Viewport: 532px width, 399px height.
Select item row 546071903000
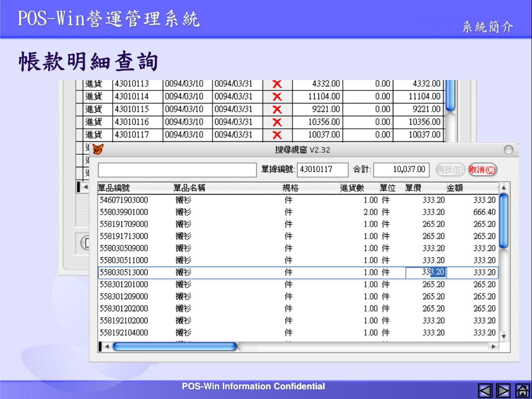point(298,200)
